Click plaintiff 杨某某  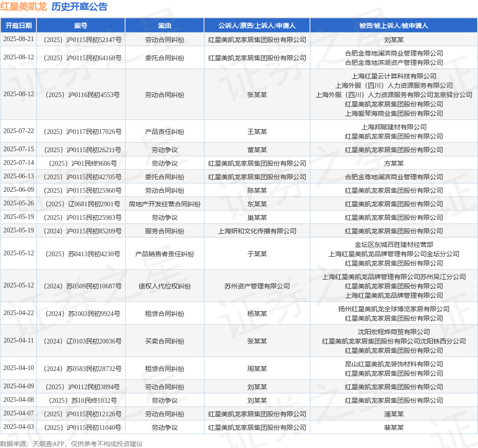(x=257, y=314)
